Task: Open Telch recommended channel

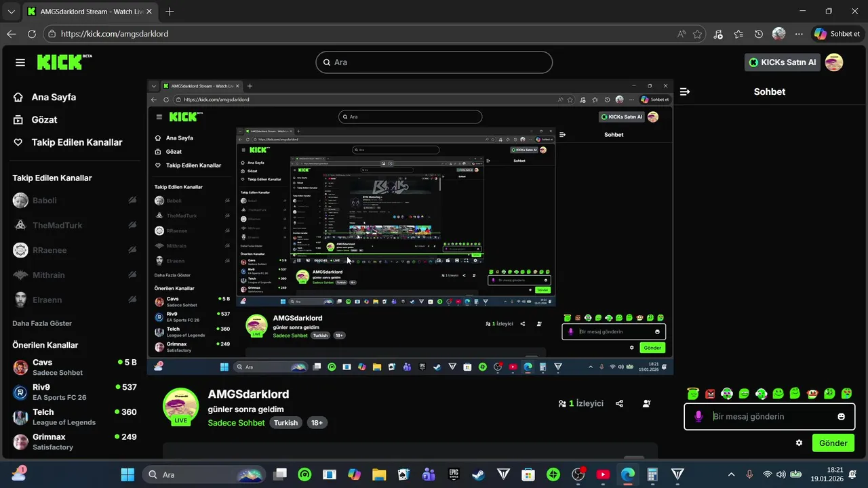Action: pos(75,417)
